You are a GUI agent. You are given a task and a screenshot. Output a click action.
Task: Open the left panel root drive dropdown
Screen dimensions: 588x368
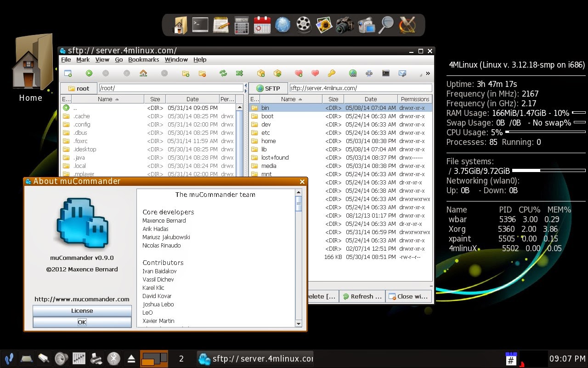pos(79,88)
